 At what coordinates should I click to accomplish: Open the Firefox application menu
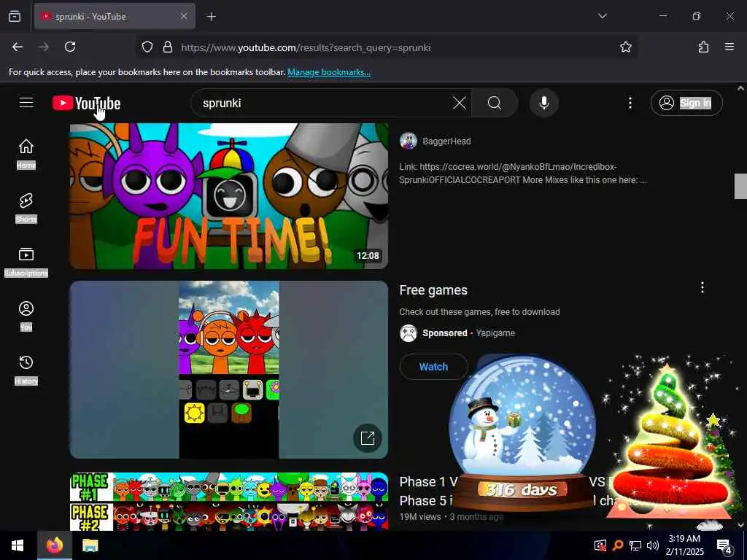click(729, 47)
